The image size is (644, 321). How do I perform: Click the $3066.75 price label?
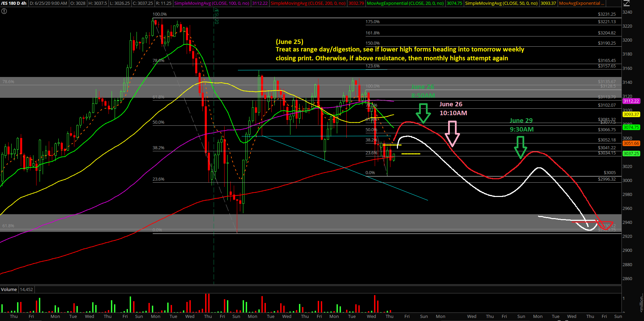(607, 130)
